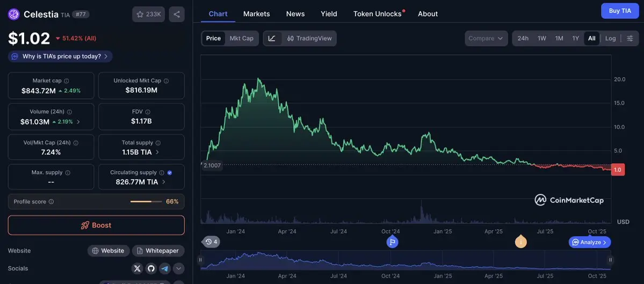This screenshot has width=644, height=284.
Task: Open chart settings sliders icon
Action: click(x=630, y=38)
